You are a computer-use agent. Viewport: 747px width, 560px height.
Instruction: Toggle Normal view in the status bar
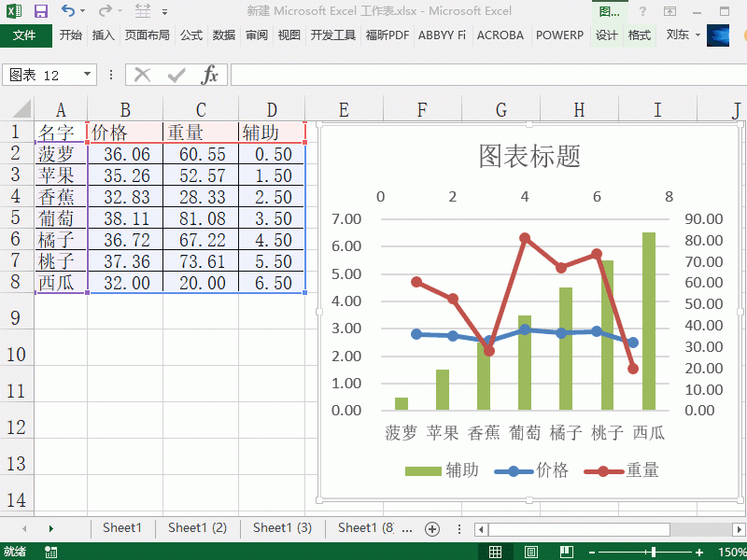point(495,551)
